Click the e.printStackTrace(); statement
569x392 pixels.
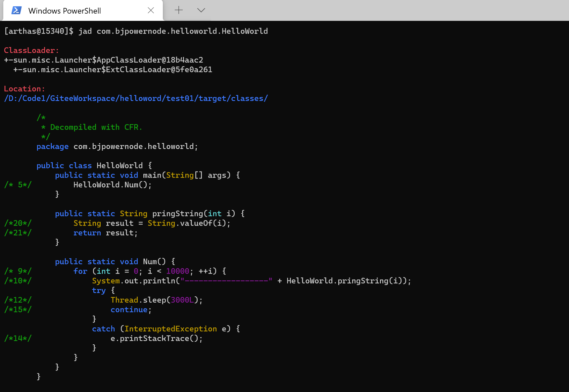tap(157, 338)
